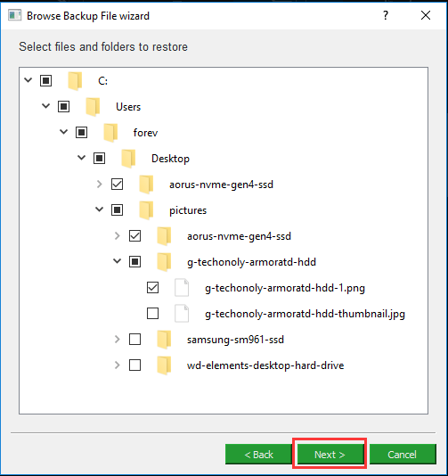
Task: Toggle the g-techonoly-armoratd-hdd folder checkbox
Action: pyautogui.click(x=135, y=261)
